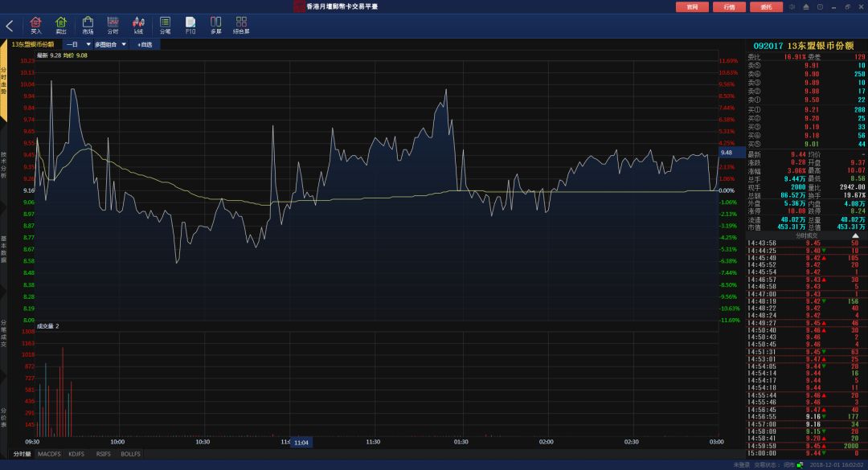
Task: Expand the 一日 period dropdown
Action: (x=78, y=44)
